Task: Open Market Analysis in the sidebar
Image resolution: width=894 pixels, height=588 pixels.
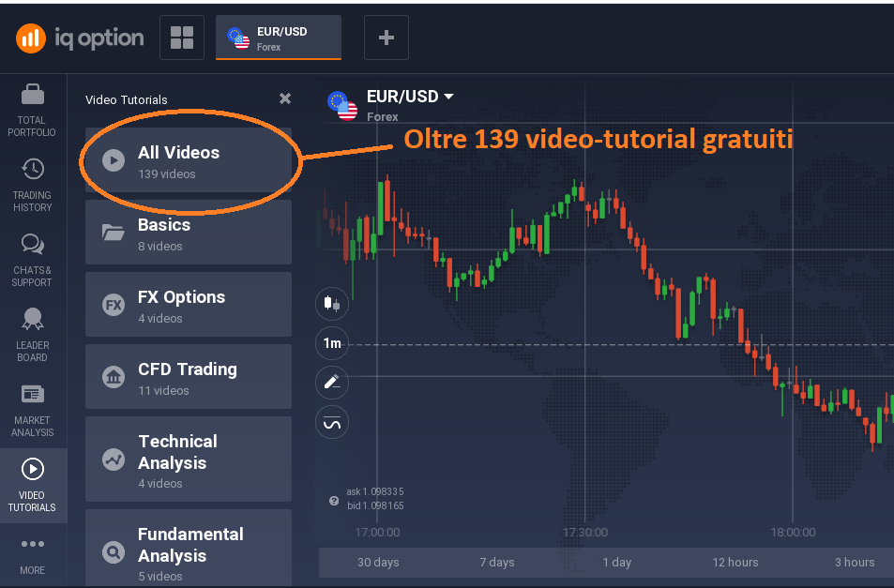Action: pyautogui.click(x=33, y=410)
